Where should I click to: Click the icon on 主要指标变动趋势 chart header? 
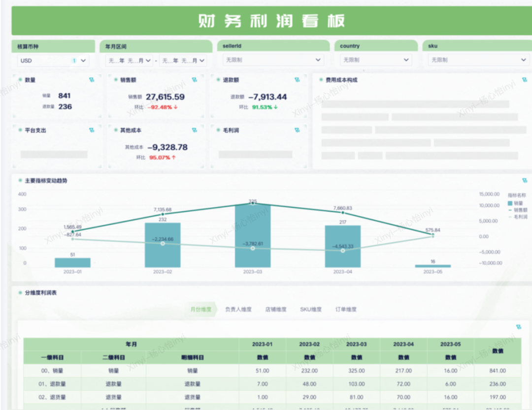(x=524, y=181)
